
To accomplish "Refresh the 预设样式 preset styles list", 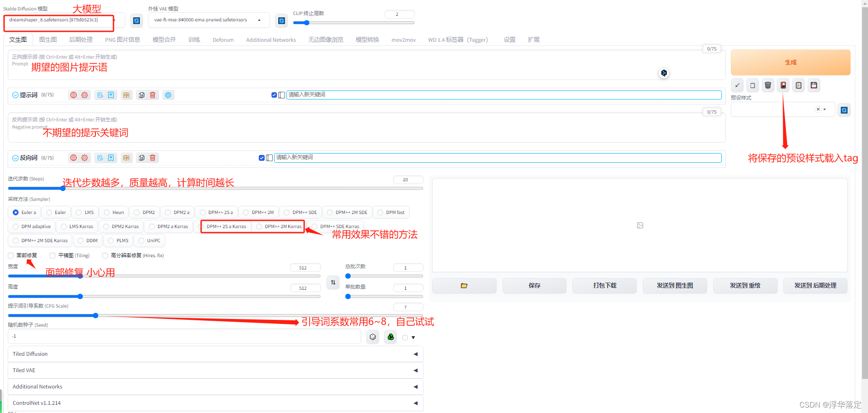I will click(844, 110).
